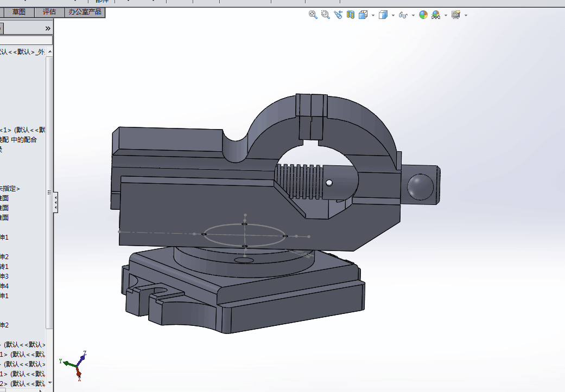Open the Apply Scene dropdown arrow
565x392 pixels.
(x=446, y=15)
